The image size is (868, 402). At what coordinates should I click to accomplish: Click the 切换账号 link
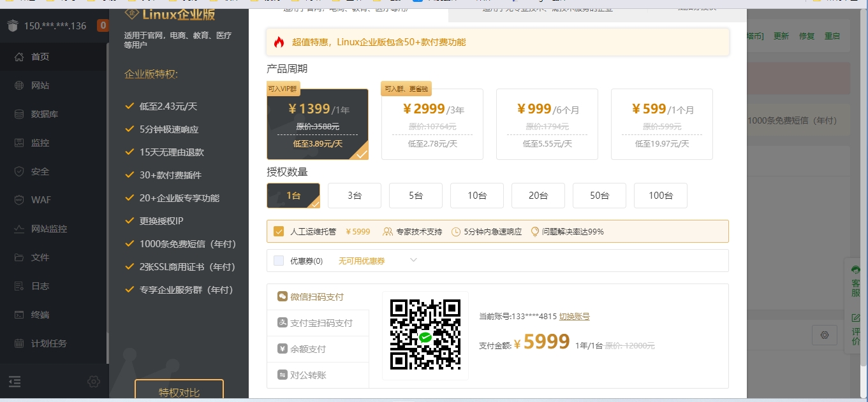[575, 317]
